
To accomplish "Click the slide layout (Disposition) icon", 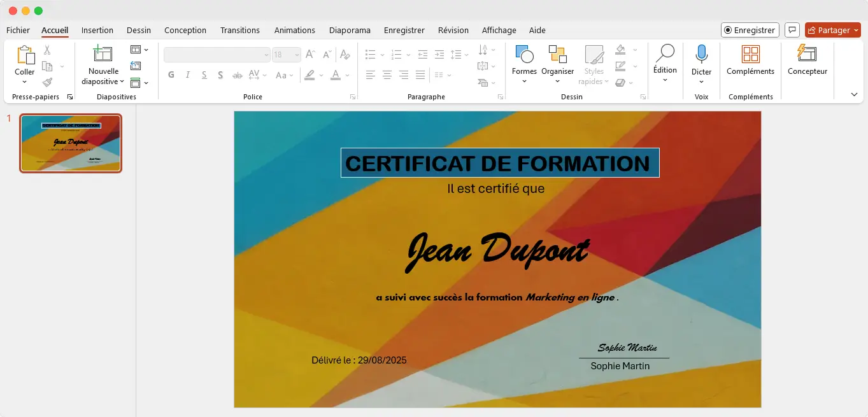I will pyautogui.click(x=136, y=50).
